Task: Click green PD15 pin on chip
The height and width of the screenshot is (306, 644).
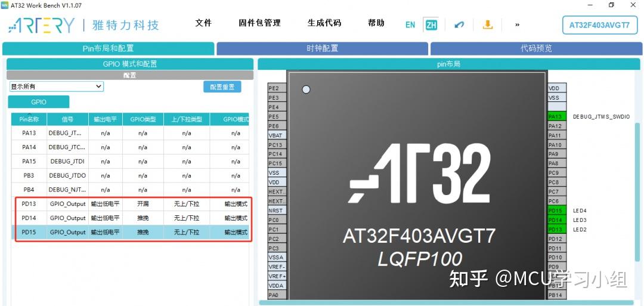Action: (557, 211)
